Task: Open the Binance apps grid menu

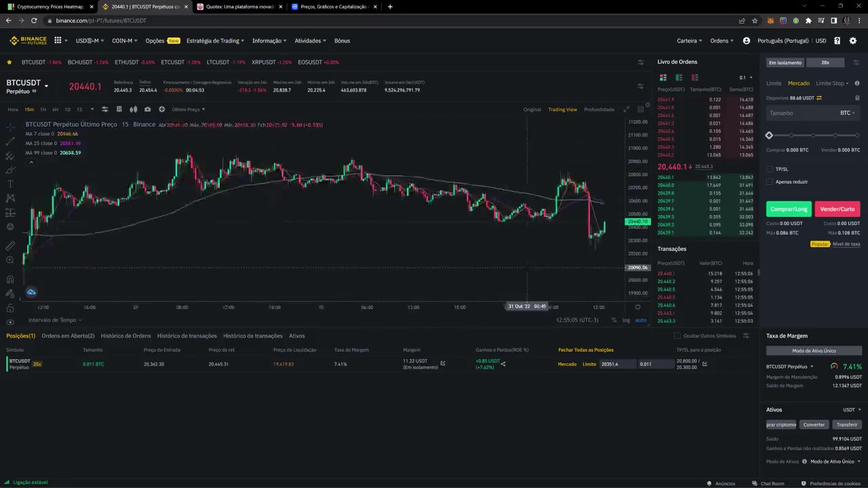Action: click(58, 41)
